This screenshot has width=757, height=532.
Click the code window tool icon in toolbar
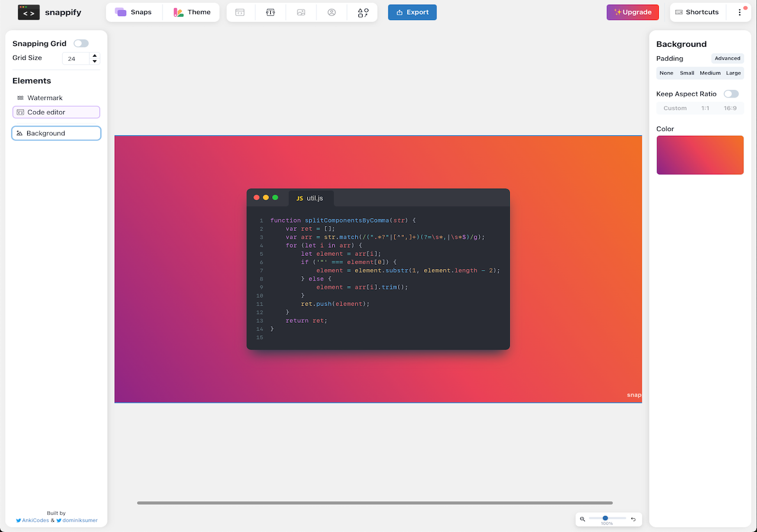240,12
